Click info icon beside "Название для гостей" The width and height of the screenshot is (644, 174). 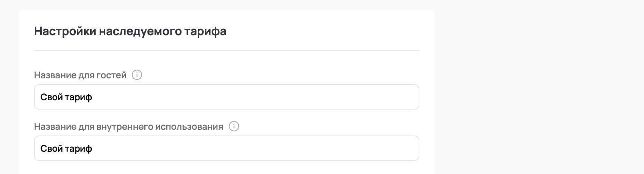(137, 75)
